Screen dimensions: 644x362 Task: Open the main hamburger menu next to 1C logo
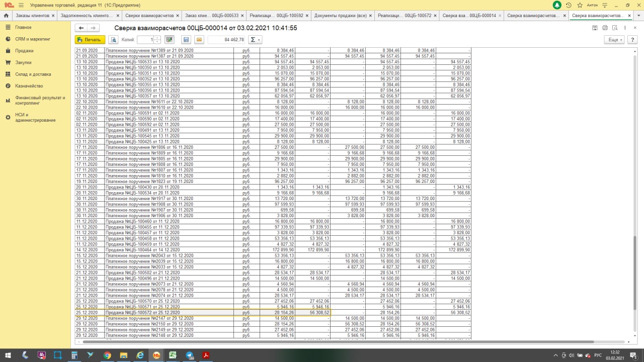click(21, 5)
